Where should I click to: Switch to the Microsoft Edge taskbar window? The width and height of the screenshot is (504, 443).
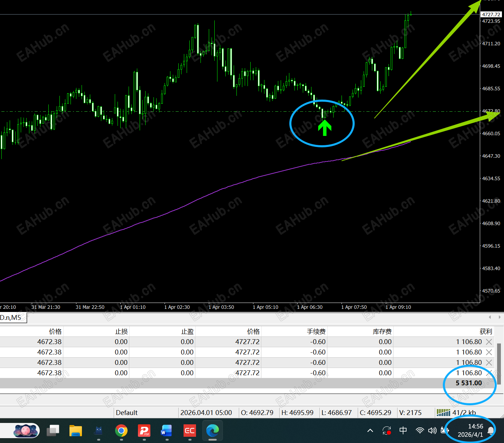(213, 431)
